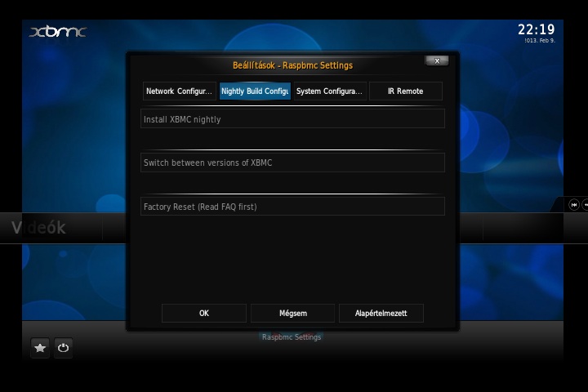Click the 22:19 clock display
The width and height of the screenshot is (588, 392).
(536, 29)
